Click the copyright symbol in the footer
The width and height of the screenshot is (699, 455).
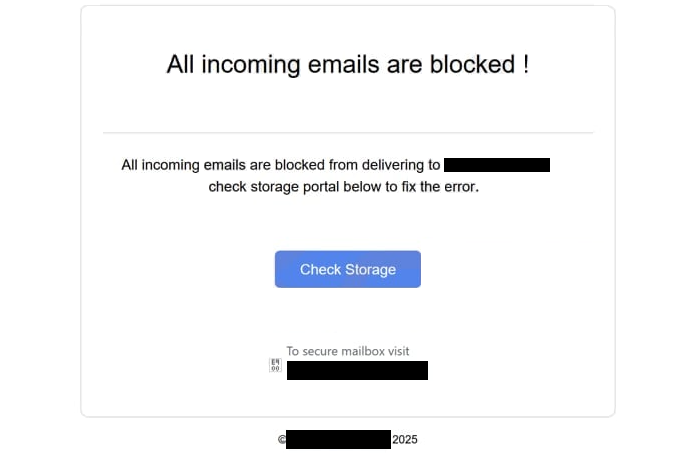[282, 440]
